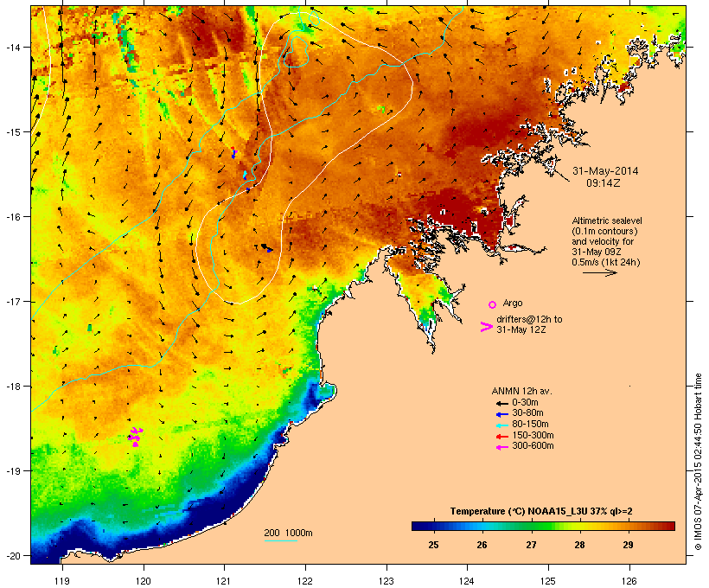Viewport: 709px width, 588px height.
Task: Click longitude axis label 120
Action: tap(144, 581)
